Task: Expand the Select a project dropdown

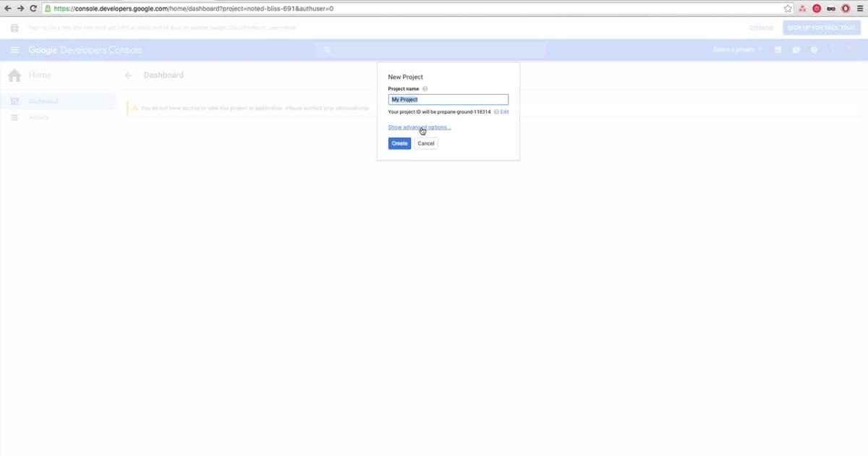Action: [x=737, y=50]
